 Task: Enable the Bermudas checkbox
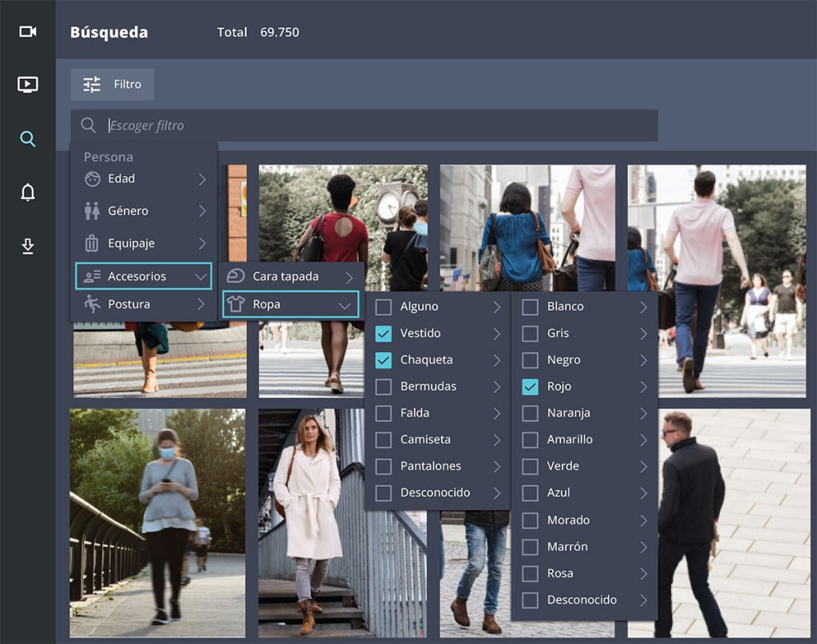pos(384,386)
